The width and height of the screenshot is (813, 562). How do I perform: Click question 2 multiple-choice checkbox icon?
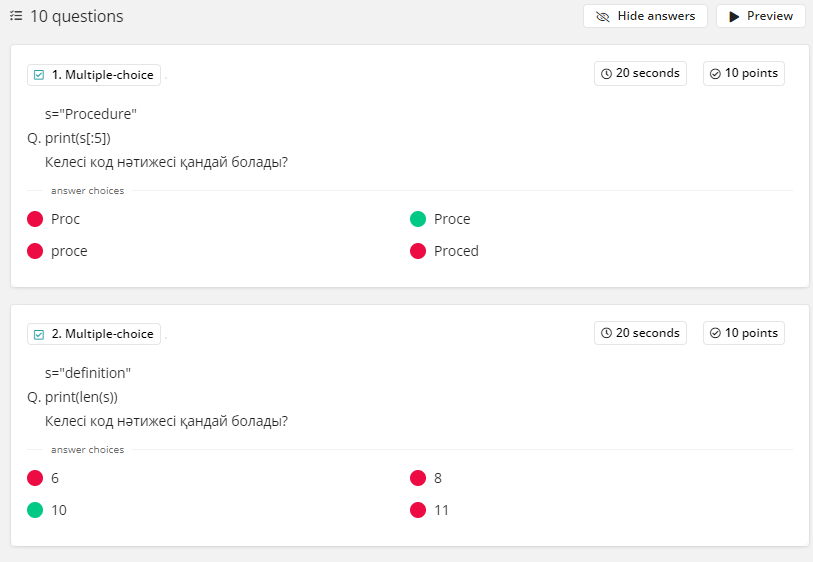pyautogui.click(x=39, y=334)
